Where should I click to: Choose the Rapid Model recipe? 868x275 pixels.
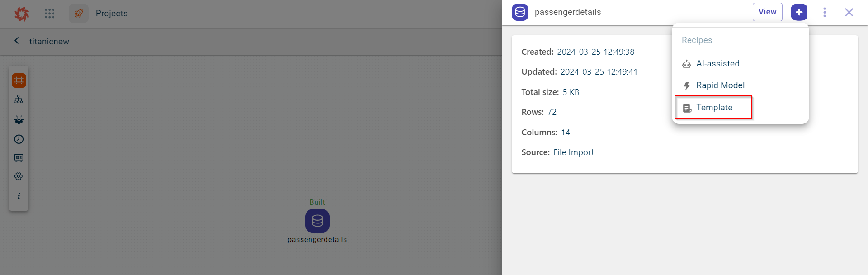(720, 85)
